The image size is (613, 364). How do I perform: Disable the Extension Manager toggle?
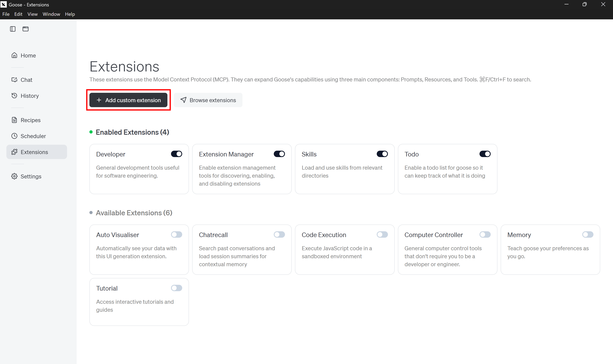[279, 154]
